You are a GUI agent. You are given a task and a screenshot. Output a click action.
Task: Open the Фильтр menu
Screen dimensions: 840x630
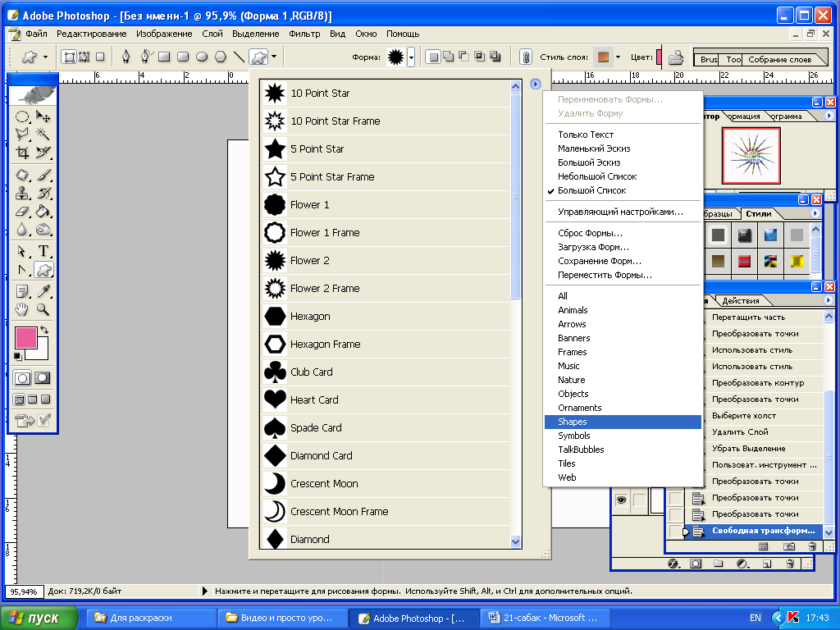(304, 34)
